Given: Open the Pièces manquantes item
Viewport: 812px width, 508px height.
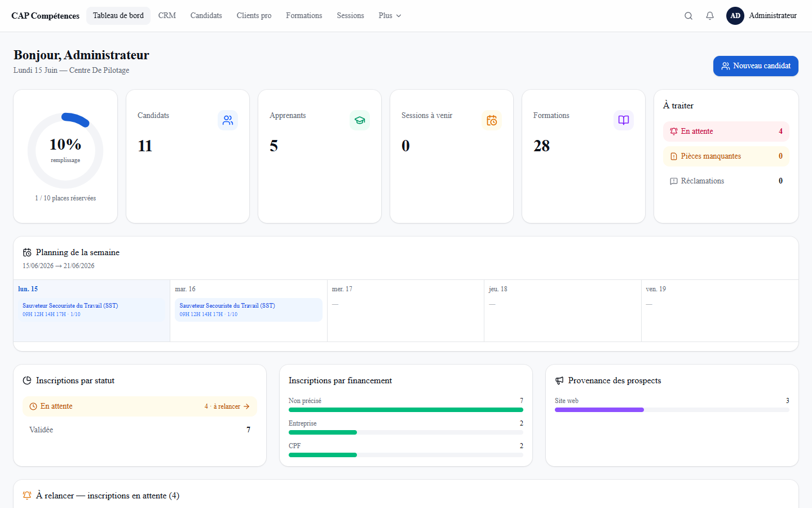Looking at the screenshot, I should click(726, 156).
